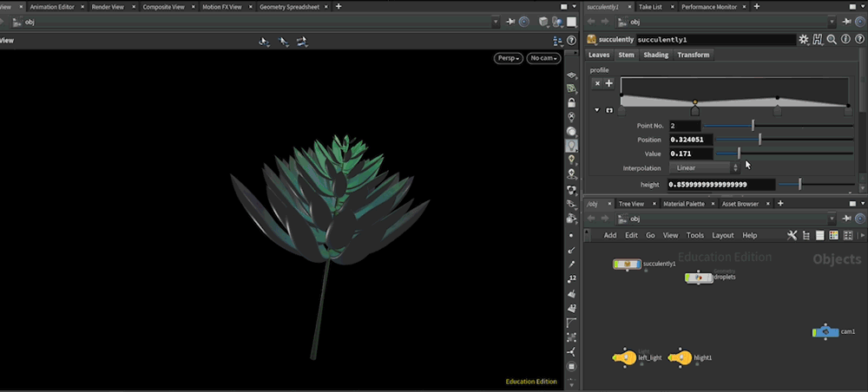Open the Interpolation Linear dropdown
The image size is (868, 392).
704,167
